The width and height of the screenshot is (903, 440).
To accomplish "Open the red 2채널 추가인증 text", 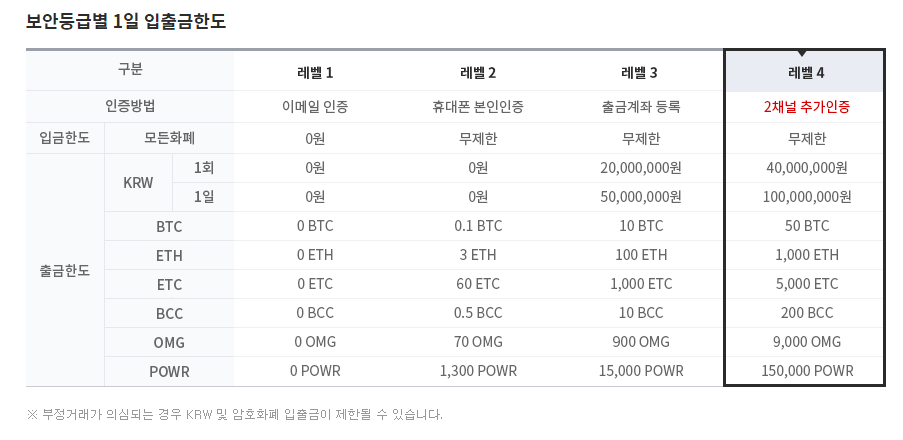I will tap(805, 106).
